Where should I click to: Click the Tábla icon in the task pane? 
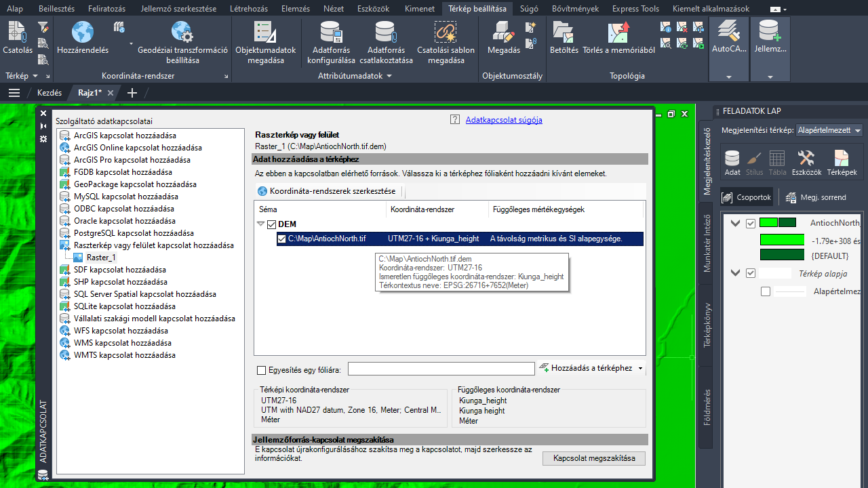[x=777, y=163]
